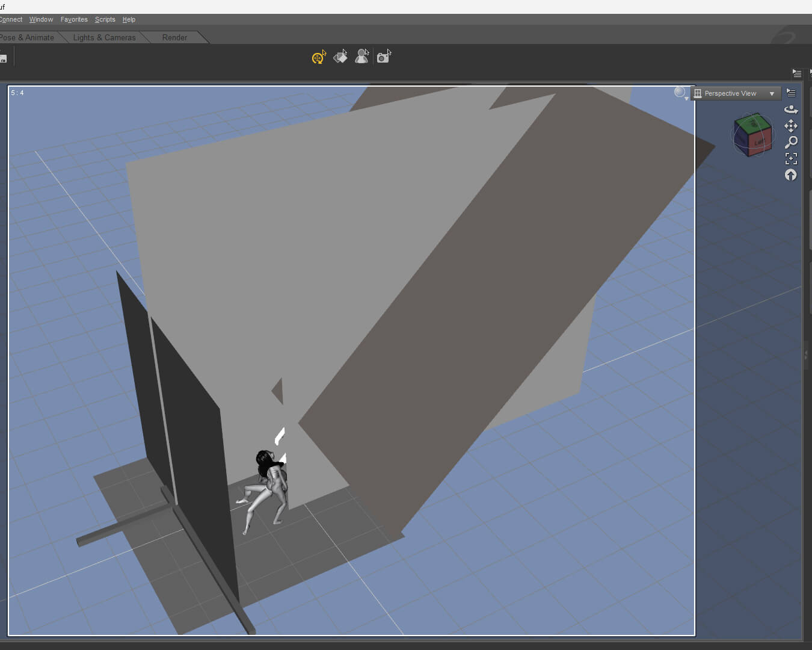Image resolution: width=812 pixels, height=650 pixels.
Task: Click the orbit camera control
Action: (791, 109)
